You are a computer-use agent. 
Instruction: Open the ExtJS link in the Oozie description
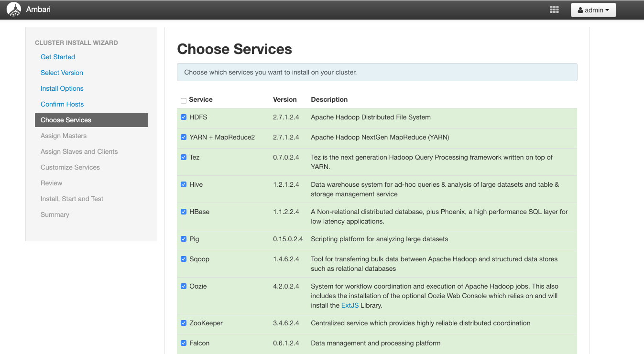click(349, 306)
